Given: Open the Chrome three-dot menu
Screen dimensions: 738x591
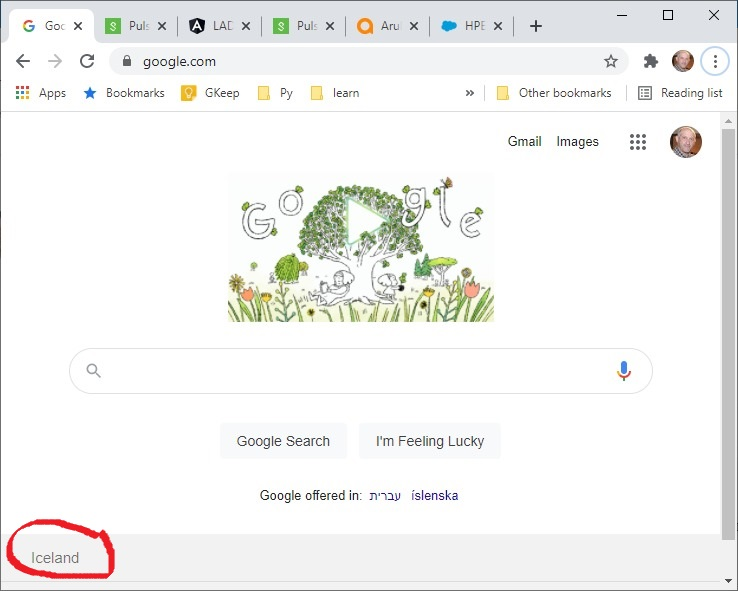Looking at the screenshot, I should click(x=715, y=61).
